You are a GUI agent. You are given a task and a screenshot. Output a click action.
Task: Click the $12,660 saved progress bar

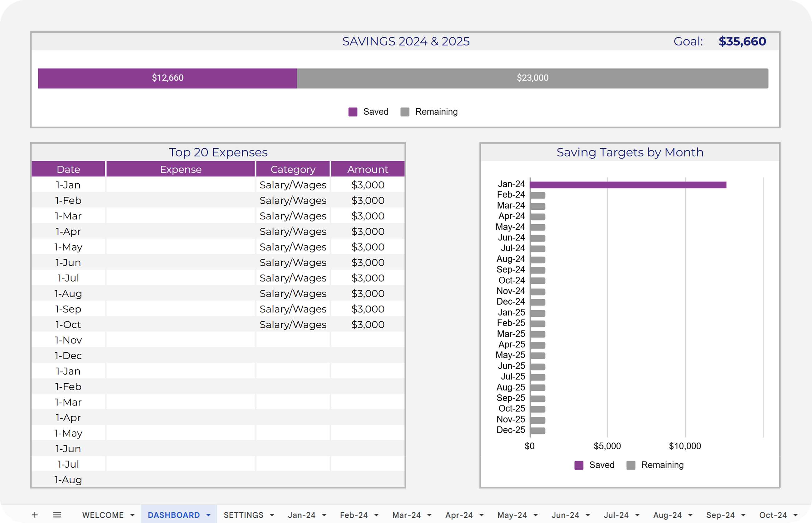point(167,78)
